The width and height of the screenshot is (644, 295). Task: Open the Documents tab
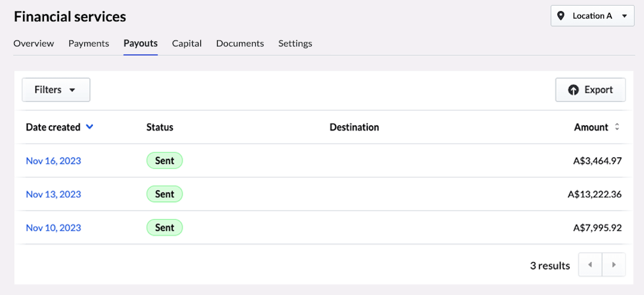coord(240,43)
